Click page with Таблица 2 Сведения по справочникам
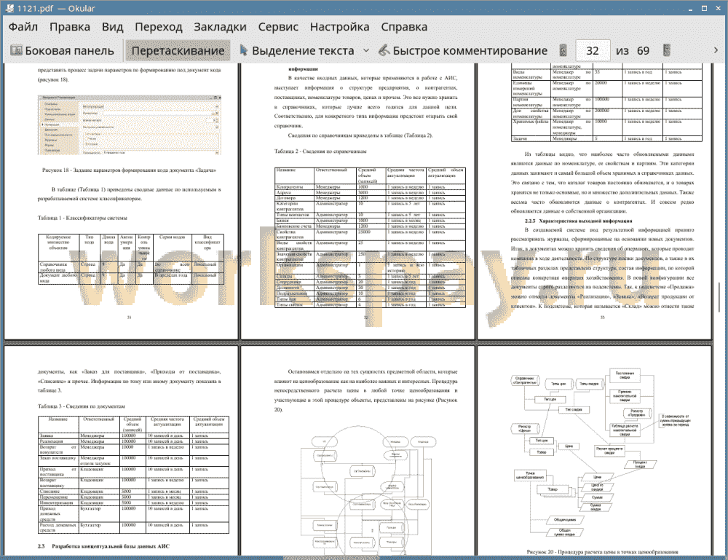Viewport: 728px width, 560px height. click(x=357, y=202)
